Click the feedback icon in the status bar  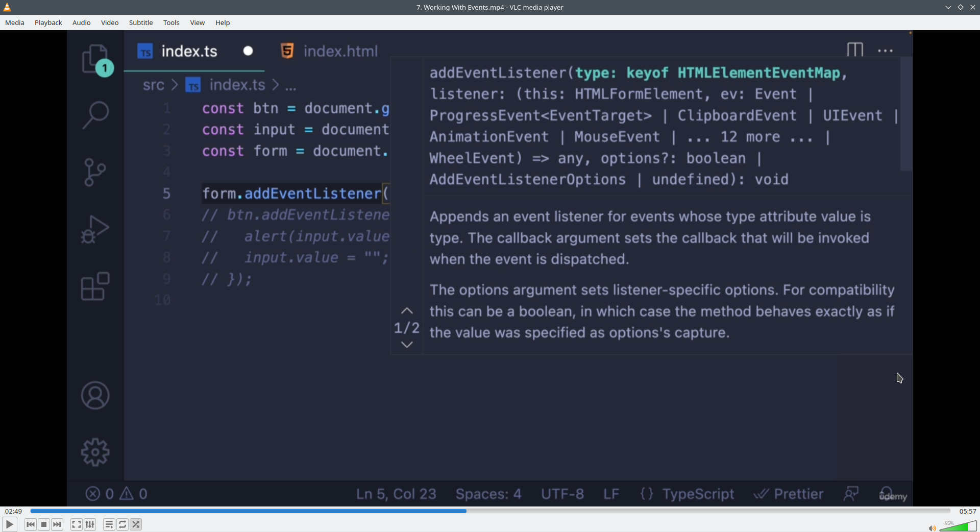pos(851,494)
